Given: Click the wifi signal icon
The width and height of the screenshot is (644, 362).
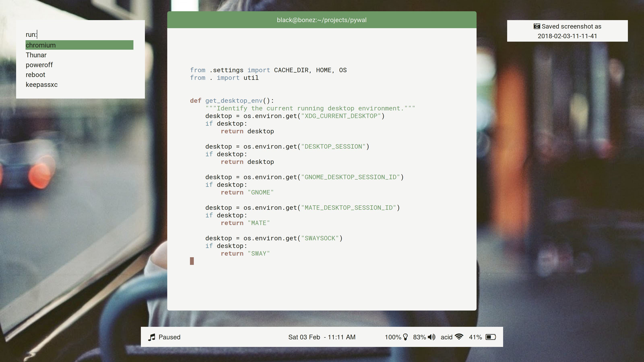Looking at the screenshot, I should (x=459, y=337).
